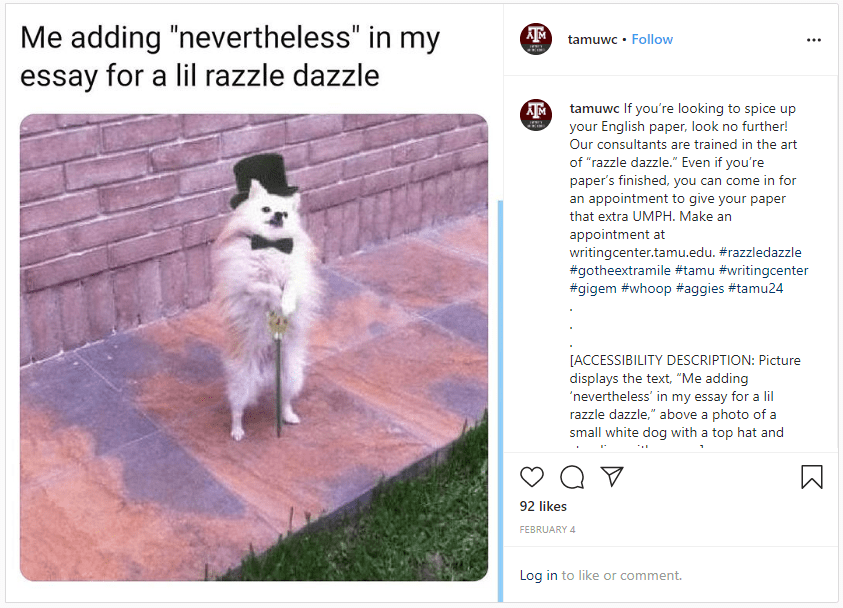Share post using paper plane icon
Screen dimensions: 843x608
(x=612, y=476)
